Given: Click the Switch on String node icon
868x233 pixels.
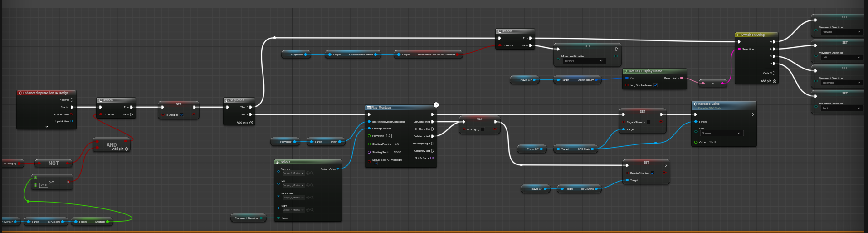Looking at the screenshot, I should (x=738, y=35).
